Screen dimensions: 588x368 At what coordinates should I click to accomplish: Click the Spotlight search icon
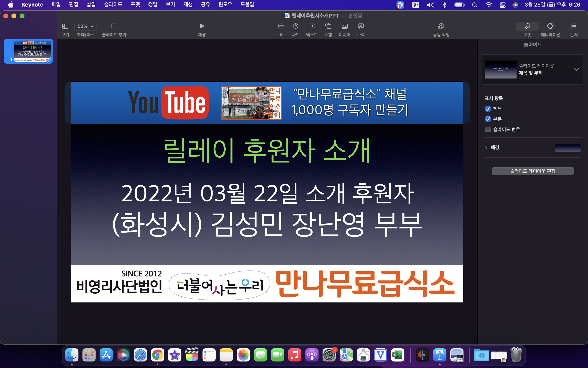click(474, 5)
